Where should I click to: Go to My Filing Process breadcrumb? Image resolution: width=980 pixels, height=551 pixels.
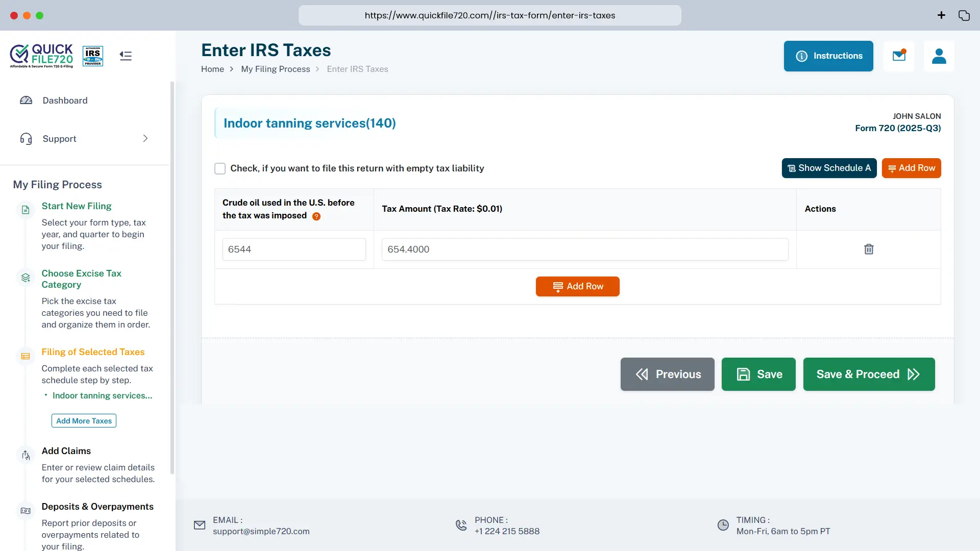276,69
